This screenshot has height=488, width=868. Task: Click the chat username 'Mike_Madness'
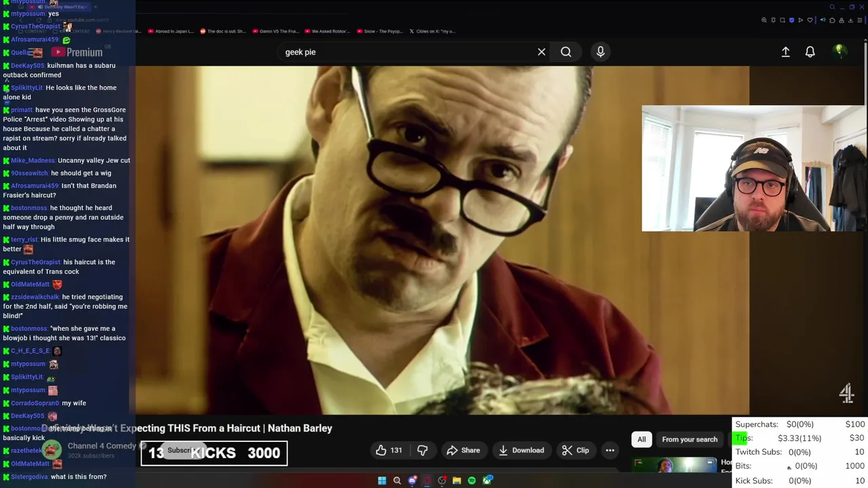33,161
